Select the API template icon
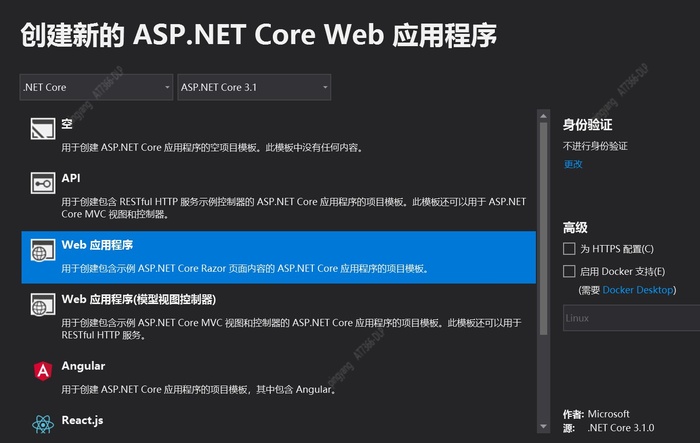 pos(43,183)
